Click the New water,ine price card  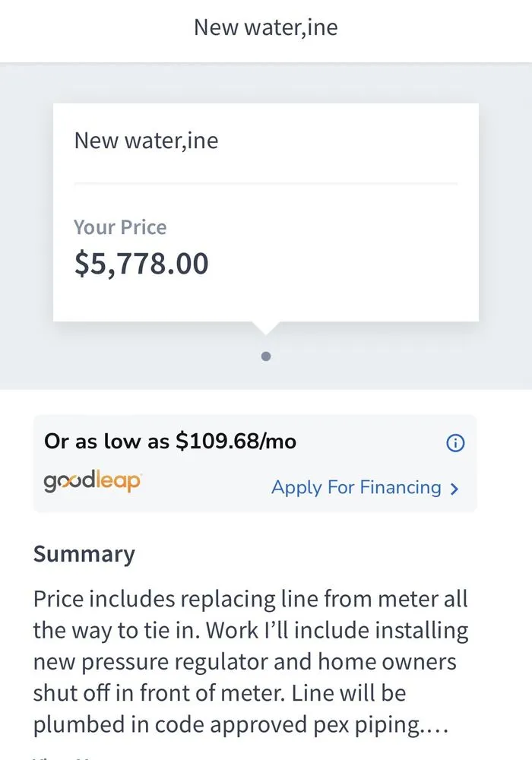tap(265, 213)
